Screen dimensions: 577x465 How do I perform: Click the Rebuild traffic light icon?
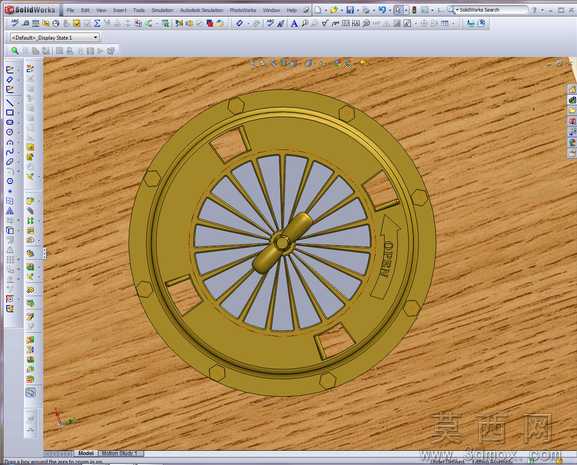coord(414,10)
